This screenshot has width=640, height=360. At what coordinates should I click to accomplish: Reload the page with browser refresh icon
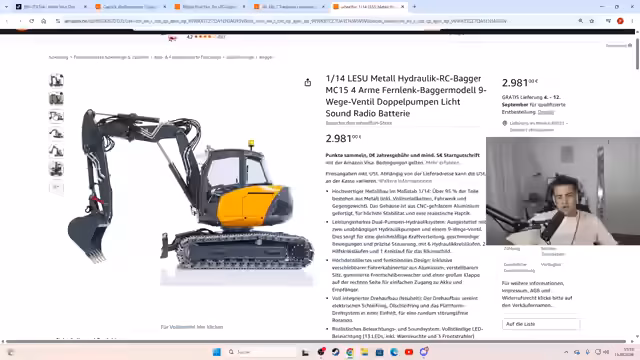coord(31,21)
